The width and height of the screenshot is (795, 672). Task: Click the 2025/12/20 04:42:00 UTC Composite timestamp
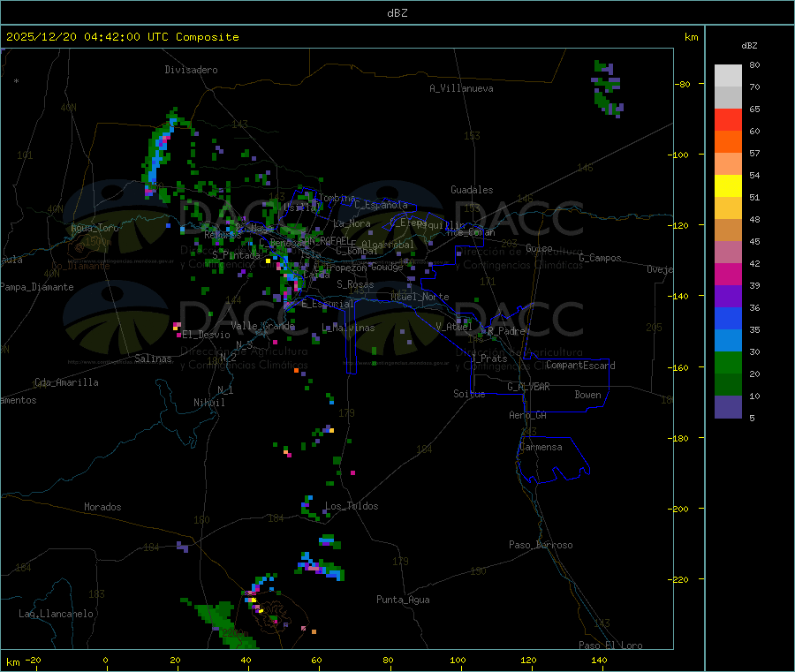coord(122,37)
